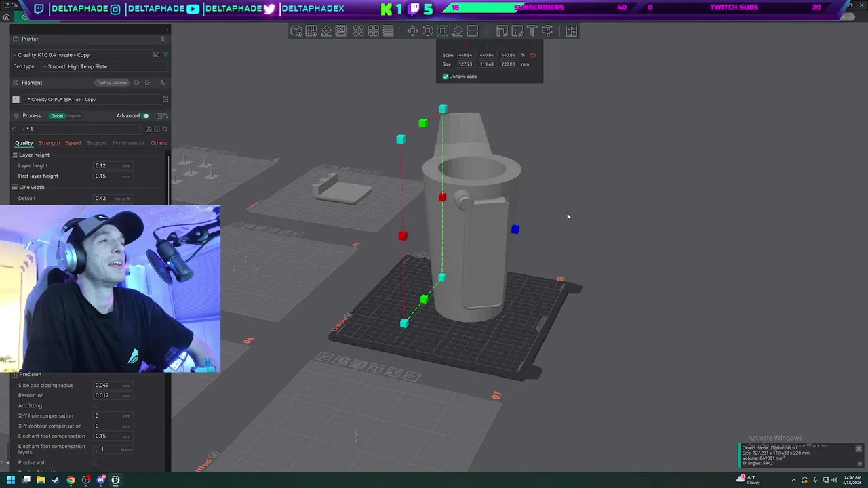Viewport: 868px width, 488px height.
Task: Open Google Chrome from the taskbar
Action: click(x=71, y=480)
